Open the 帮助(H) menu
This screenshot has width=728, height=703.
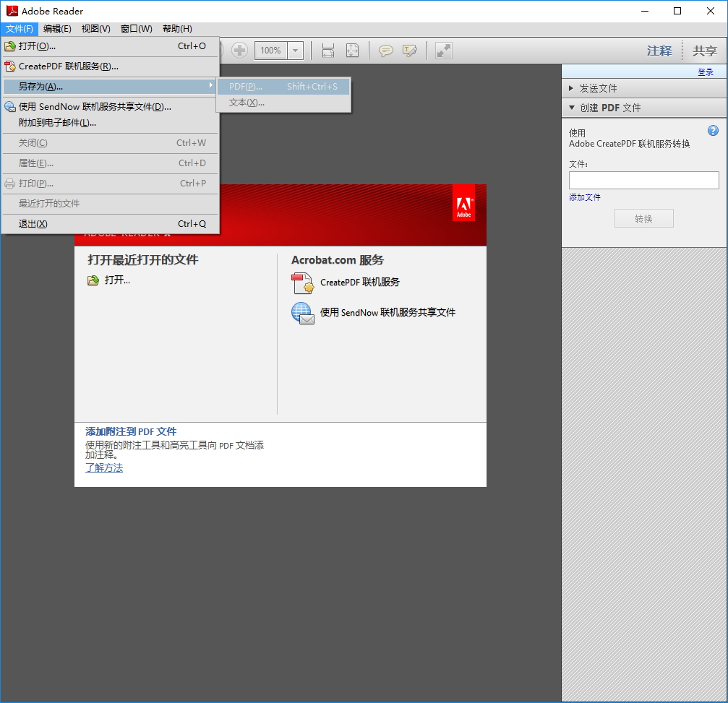(177, 29)
